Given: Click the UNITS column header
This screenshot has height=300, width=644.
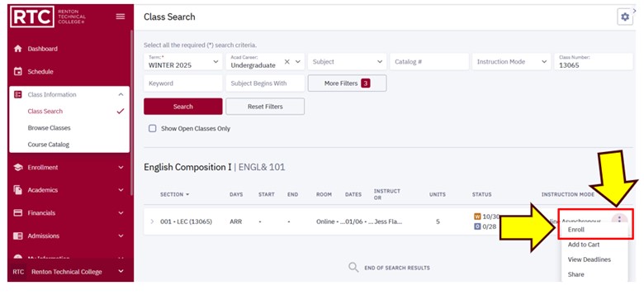Looking at the screenshot, I should [438, 194].
